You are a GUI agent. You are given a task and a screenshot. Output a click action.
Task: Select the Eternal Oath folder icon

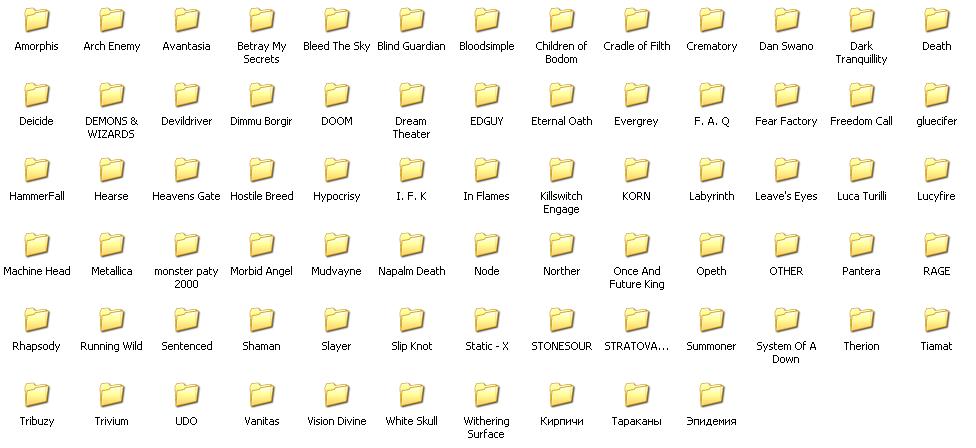562,95
